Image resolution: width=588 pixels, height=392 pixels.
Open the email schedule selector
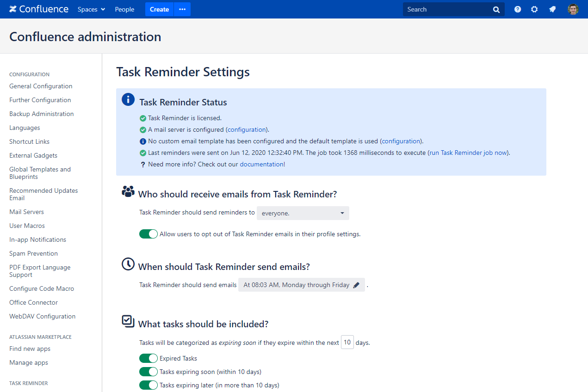tap(302, 285)
